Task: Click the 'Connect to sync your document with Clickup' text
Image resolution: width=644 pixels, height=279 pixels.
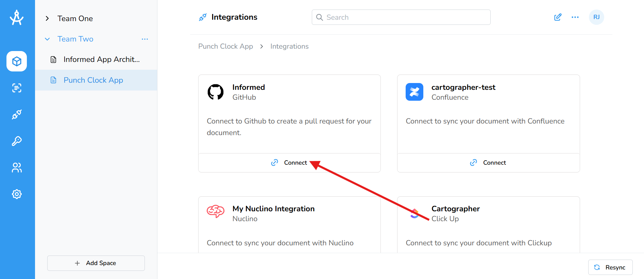Action: tap(479, 243)
